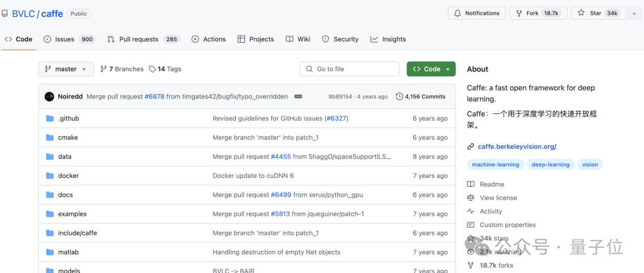View the 7 Branches link
Viewport: 644px width, 273px height.
(x=122, y=69)
